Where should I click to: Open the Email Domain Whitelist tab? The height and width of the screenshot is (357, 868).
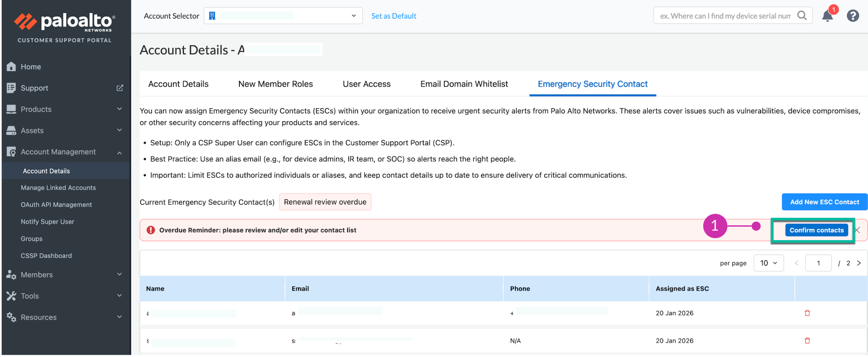(x=464, y=84)
